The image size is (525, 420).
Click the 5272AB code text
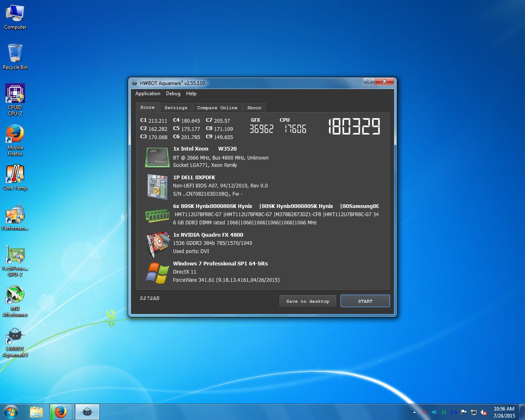(150, 298)
